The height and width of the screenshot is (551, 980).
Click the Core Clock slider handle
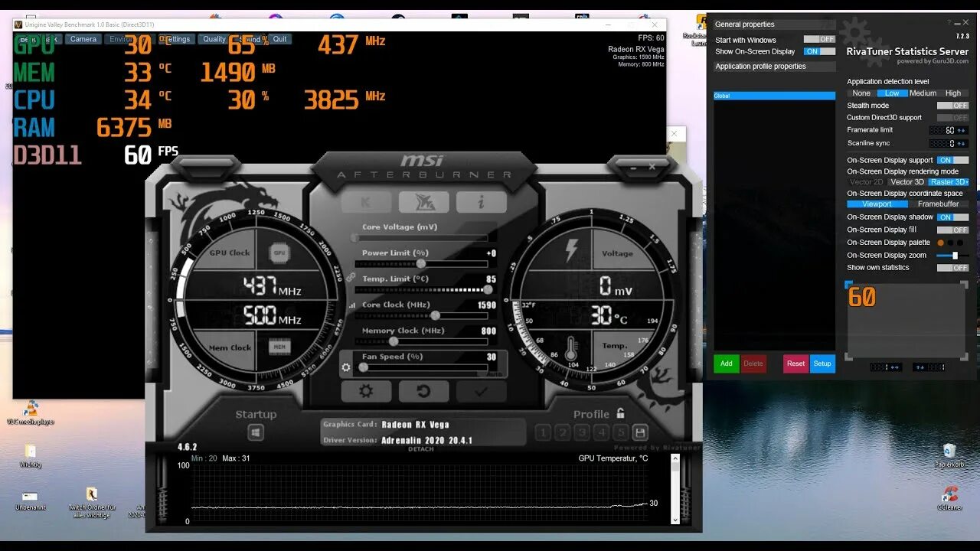click(436, 315)
